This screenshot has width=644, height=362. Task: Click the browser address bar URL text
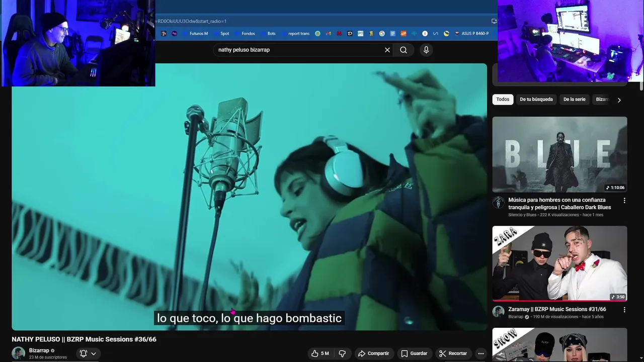191,21
